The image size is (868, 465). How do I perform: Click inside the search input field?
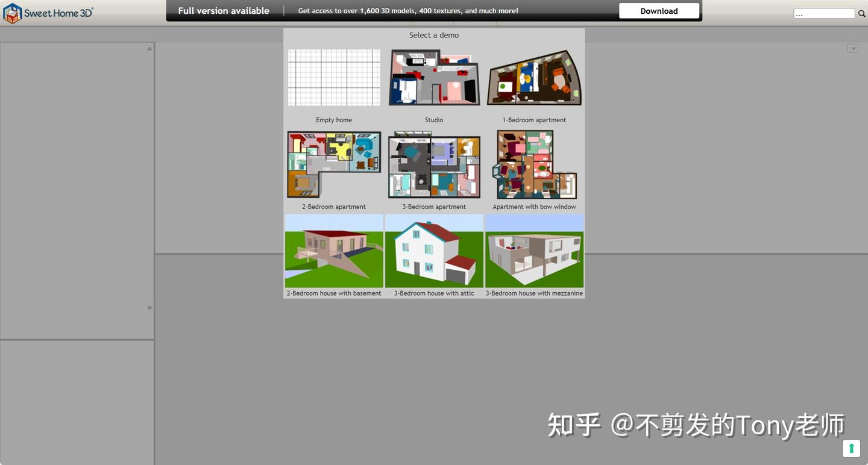(x=823, y=13)
